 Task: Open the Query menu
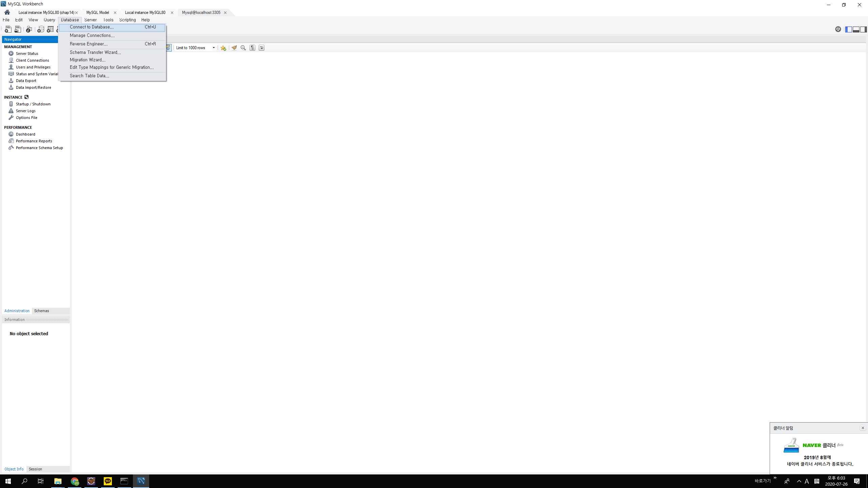[x=49, y=20]
